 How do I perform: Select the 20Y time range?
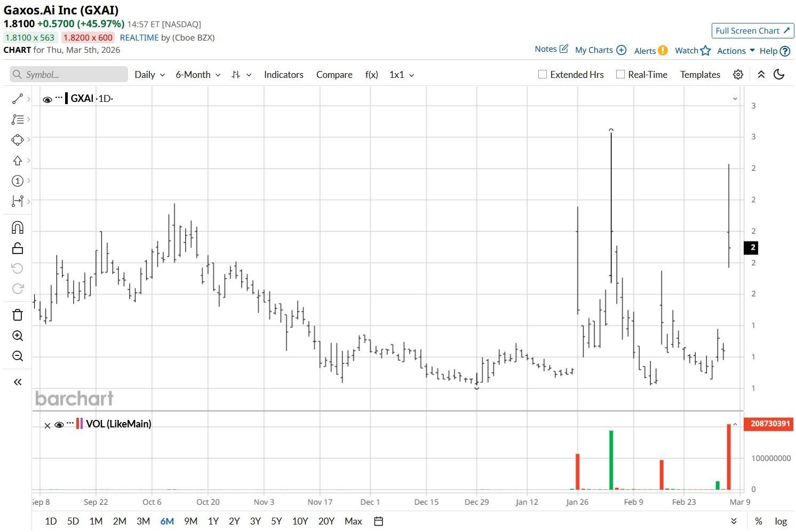pos(326,521)
